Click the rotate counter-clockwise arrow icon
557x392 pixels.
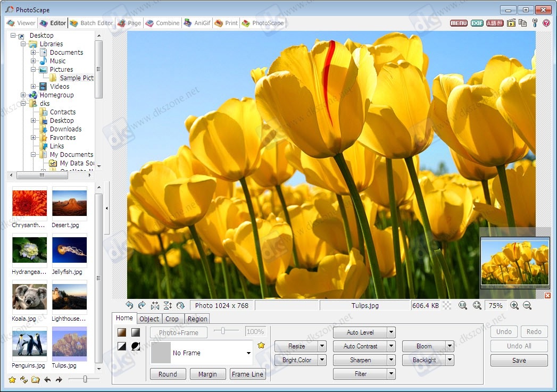pyautogui.click(x=129, y=305)
